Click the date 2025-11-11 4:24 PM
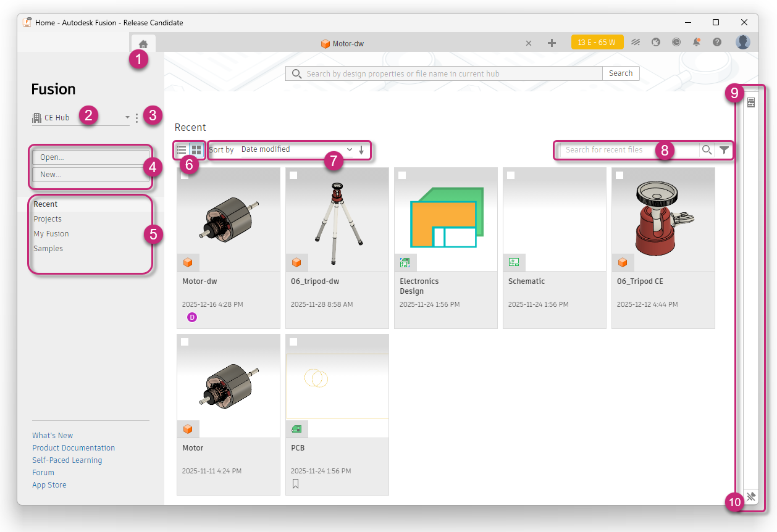This screenshot has height=532, width=777. 212,471
